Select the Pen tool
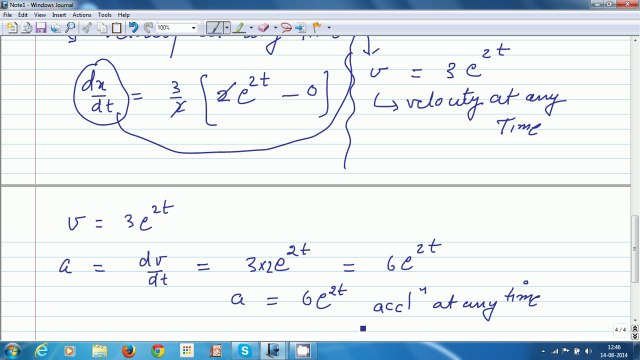Image resolution: width=640 pixels, height=360 pixels. pos(214,28)
